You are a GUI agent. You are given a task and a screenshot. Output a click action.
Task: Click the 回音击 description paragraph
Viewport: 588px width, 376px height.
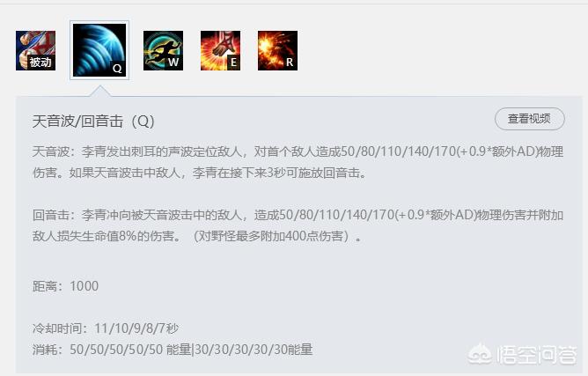[298, 225]
